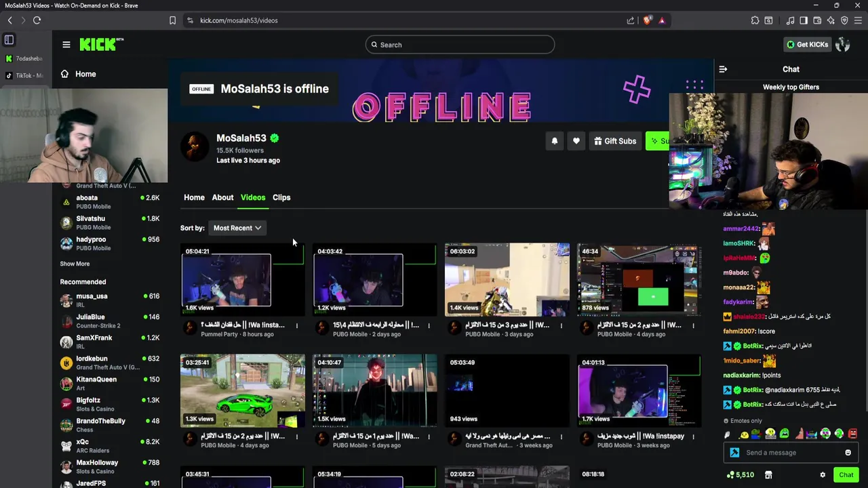Click the lordkebun channel avatar

tap(66, 363)
